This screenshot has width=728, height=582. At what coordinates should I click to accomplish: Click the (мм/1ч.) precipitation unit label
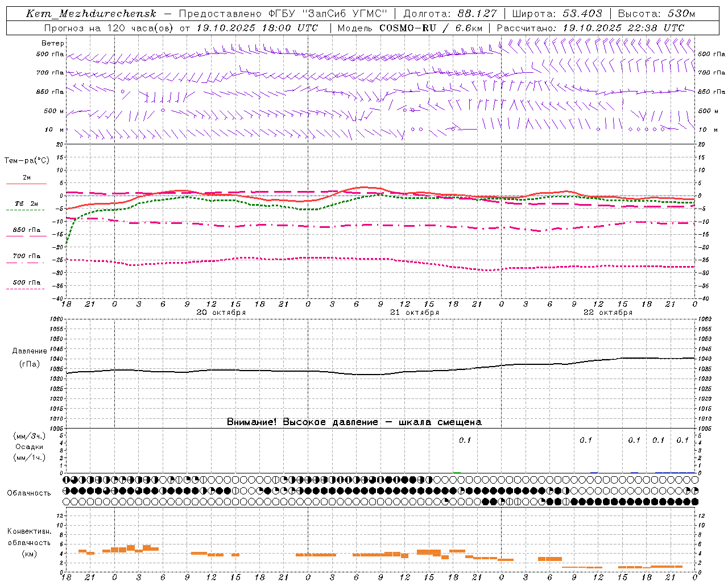pos(30,458)
